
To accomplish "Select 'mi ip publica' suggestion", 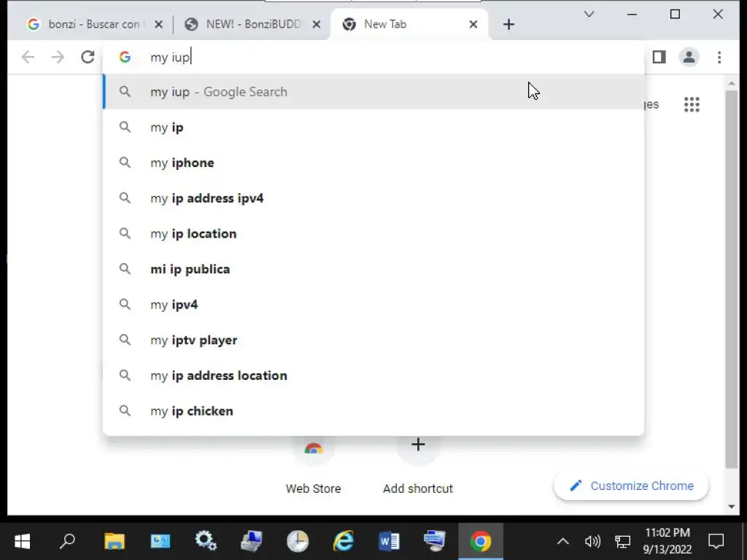I will [x=373, y=269].
